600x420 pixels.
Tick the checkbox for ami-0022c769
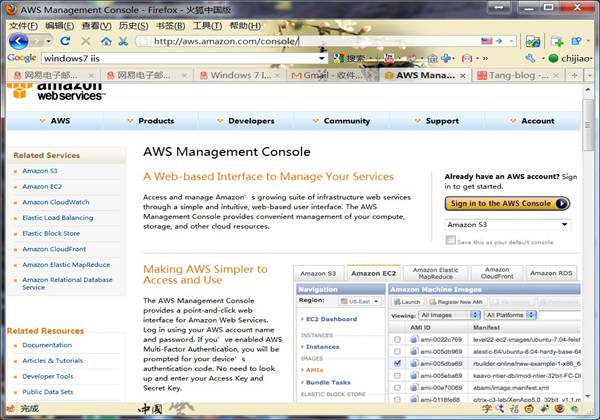click(397, 340)
